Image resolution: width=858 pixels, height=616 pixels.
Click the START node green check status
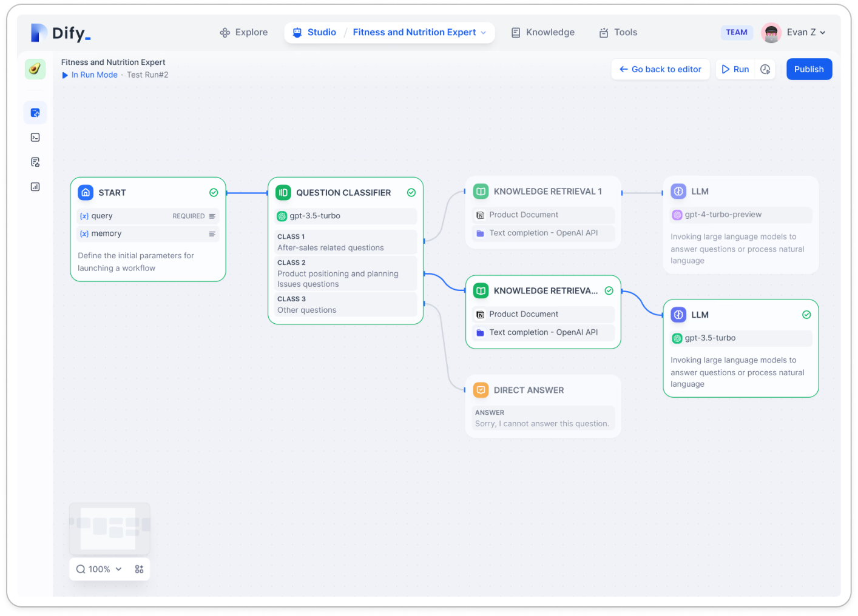pos(214,193)
